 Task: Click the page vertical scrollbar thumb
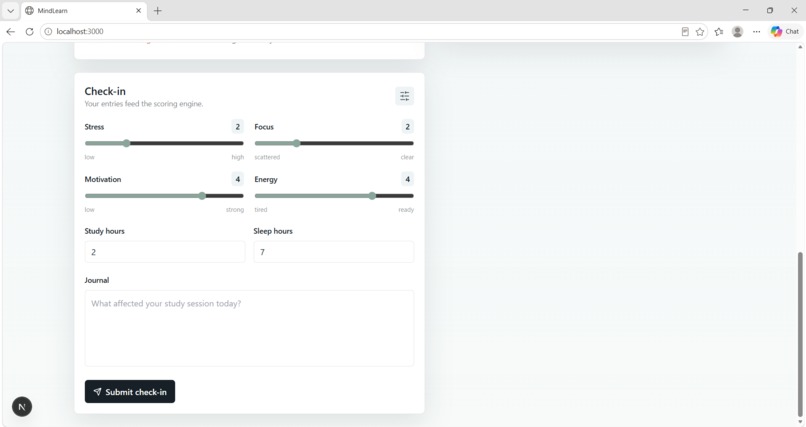[800, 334]
